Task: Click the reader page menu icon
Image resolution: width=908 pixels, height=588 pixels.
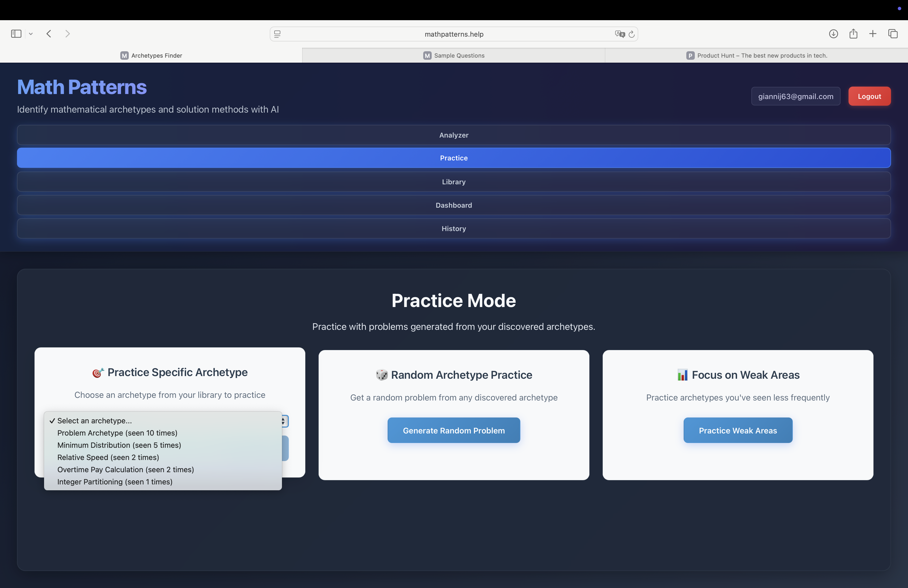Action: click(x=277, y=34)
